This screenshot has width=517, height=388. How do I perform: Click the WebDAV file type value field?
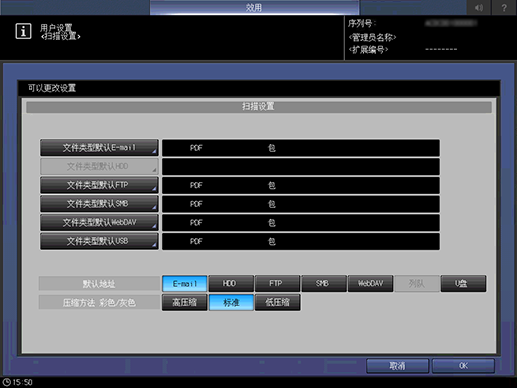click(x=301, y=223)
